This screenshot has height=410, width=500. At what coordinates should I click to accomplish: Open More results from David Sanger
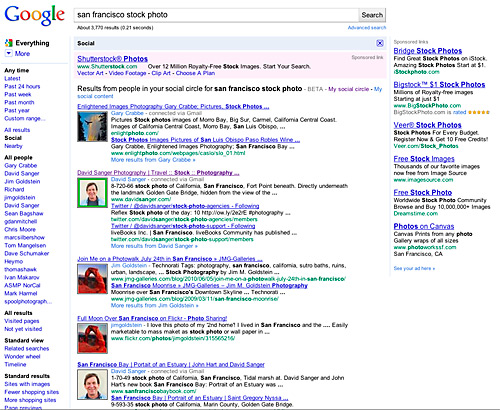pos(154,246)
